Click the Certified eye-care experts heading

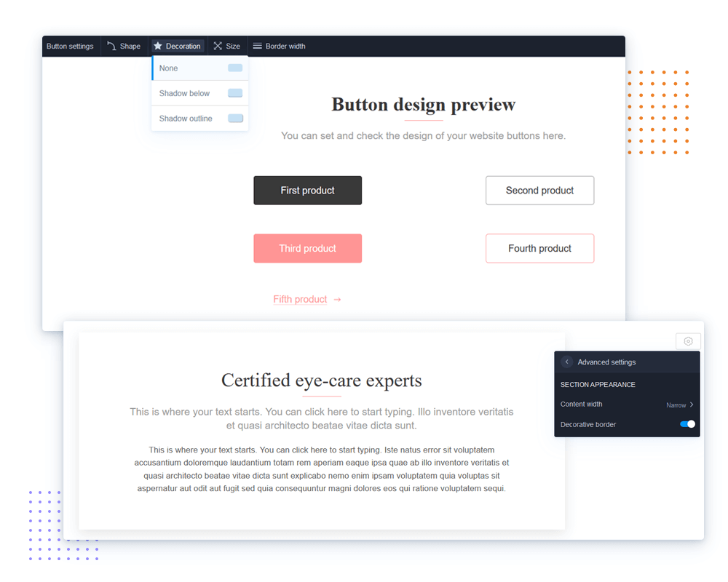click(x=321, y=380)
